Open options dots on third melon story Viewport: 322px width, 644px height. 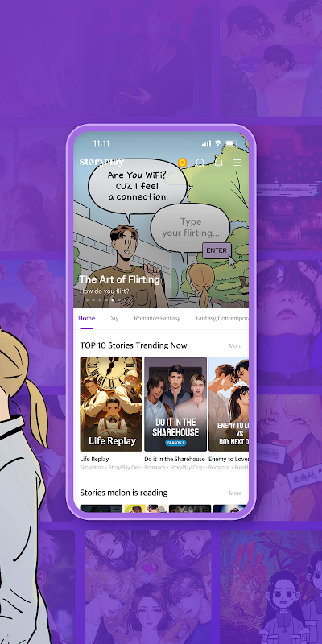tap(205, 510)
